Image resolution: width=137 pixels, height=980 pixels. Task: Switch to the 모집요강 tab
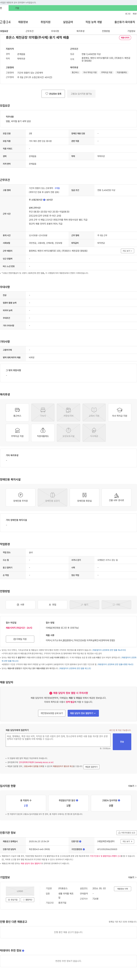point(4,31)
